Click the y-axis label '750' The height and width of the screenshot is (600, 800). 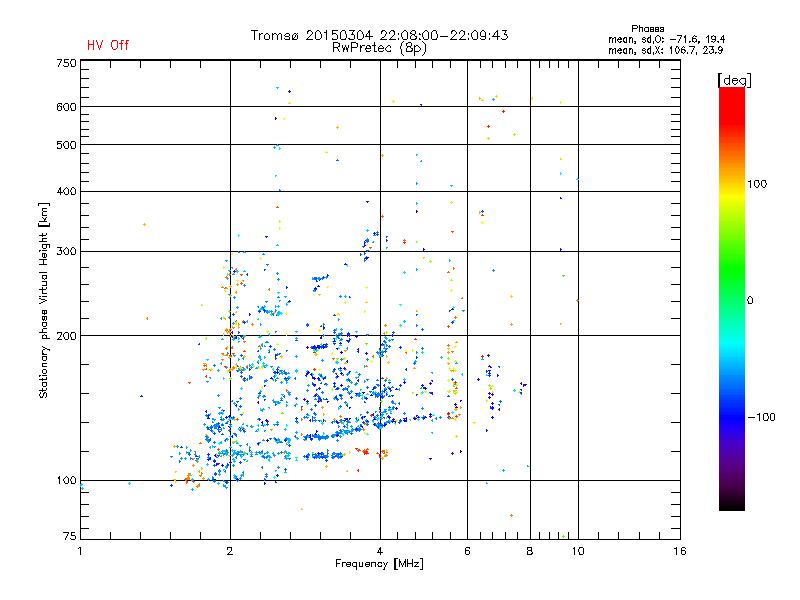pyautogui.click(x=66, y=63)
